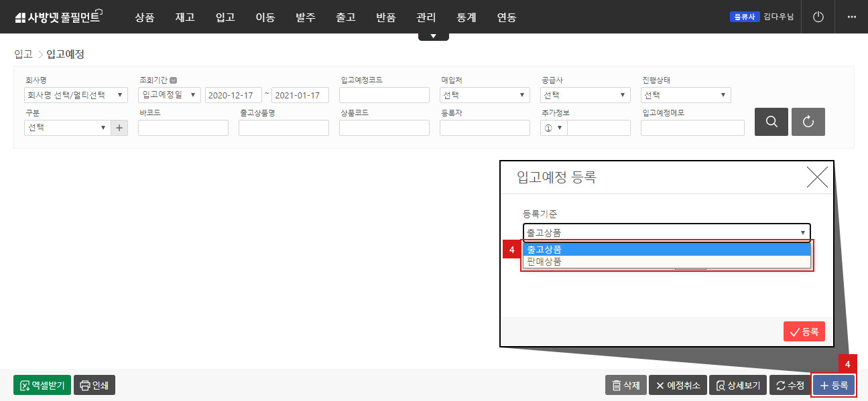Expand the top menu down-arrow handle
868x401 pixels.
click(x=434, y=36)
